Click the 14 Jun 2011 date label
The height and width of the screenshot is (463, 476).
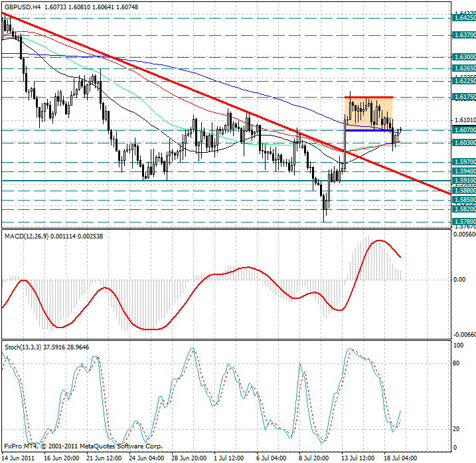[x=18, y=458]
